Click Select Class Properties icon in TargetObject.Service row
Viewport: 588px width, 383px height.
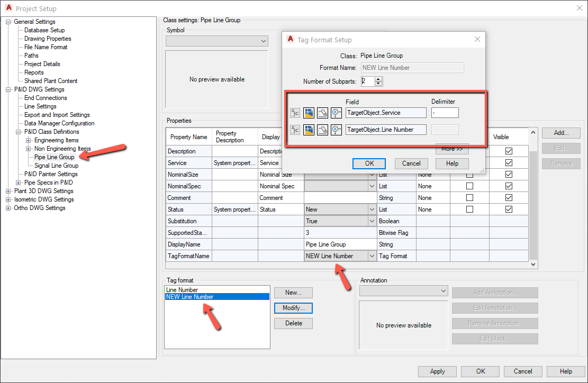click(295, 113)
